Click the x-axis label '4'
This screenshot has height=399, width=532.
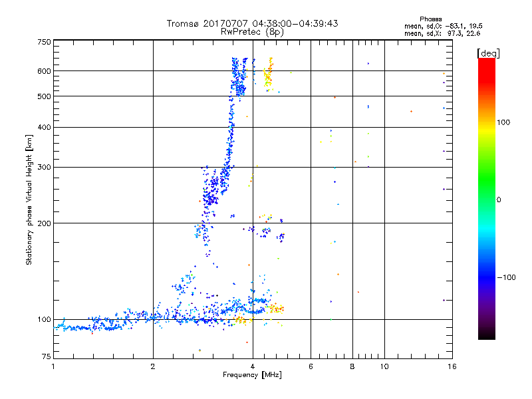253,366
